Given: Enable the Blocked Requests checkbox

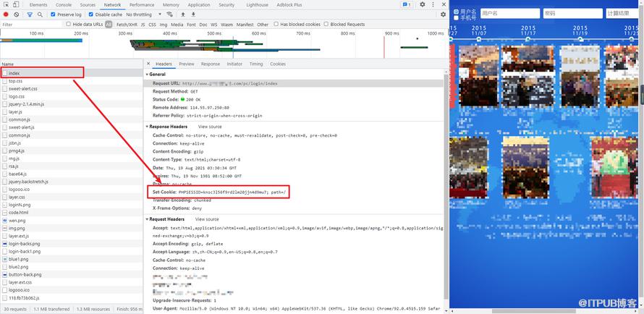Looking at the screenshot, I should point(326,24).
